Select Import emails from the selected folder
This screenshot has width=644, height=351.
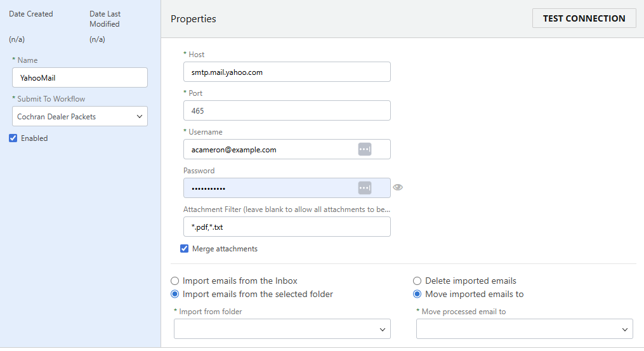coord(175,294)
